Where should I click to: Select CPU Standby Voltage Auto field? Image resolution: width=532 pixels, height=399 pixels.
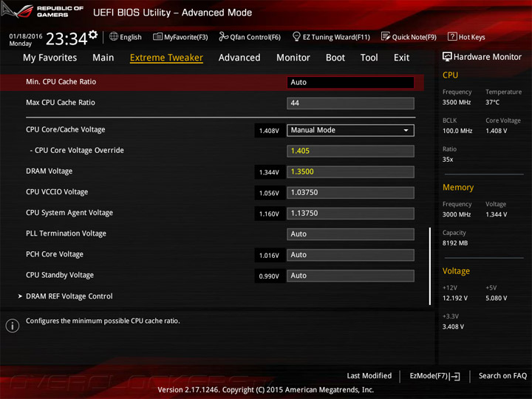(x=350, y=276)
